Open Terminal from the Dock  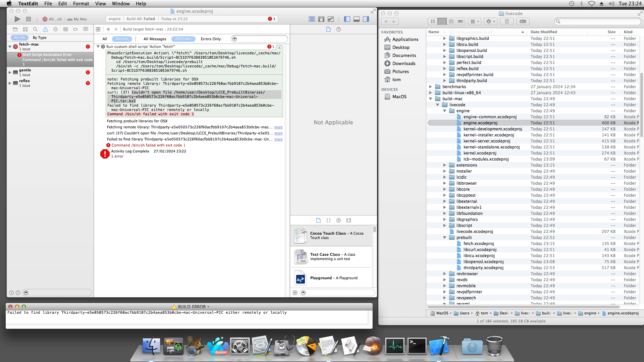pos(417,346)
